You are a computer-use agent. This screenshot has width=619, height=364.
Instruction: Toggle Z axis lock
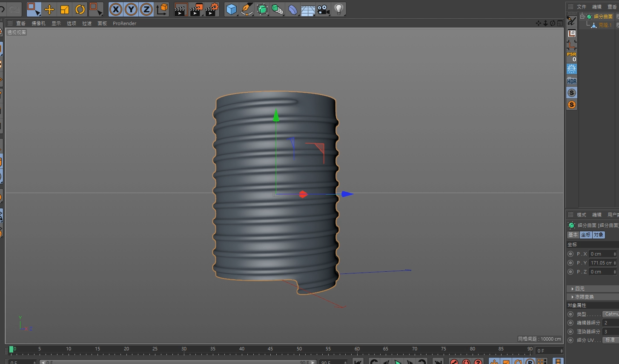[x=146, y=9]
